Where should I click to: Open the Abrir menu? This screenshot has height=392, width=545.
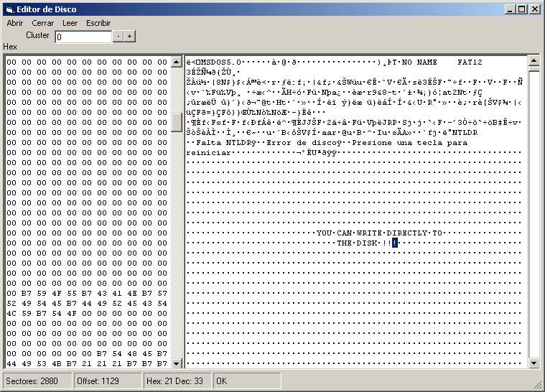(x=14, y=23)
